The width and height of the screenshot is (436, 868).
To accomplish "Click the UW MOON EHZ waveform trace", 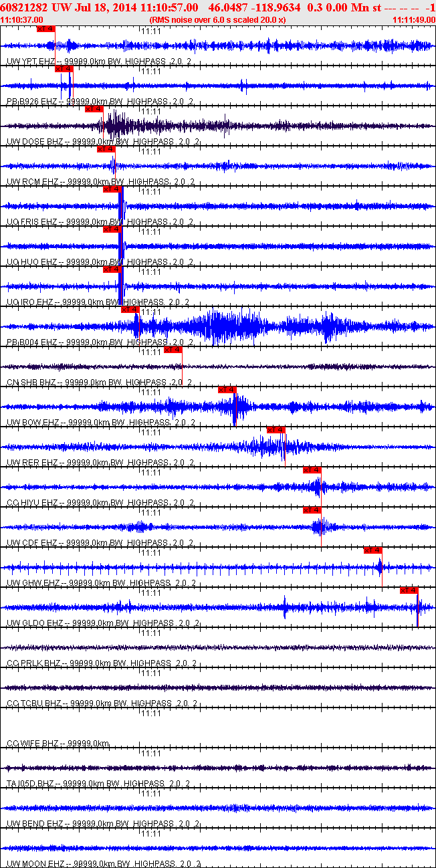I will coord(218,847).
